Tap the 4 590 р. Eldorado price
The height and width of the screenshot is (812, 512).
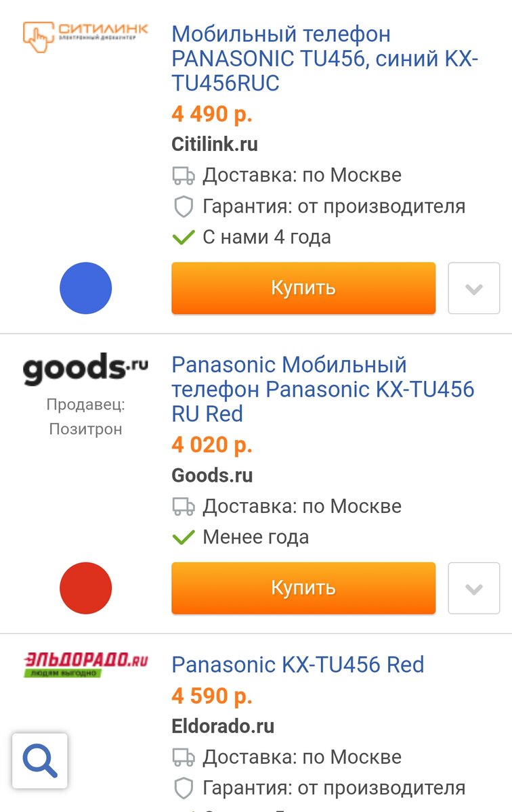212,696
